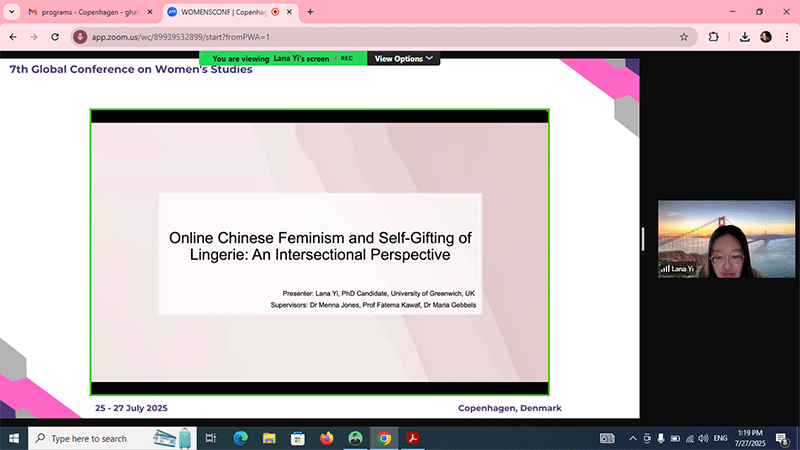Bookmark this page with the star icon

[x=684, y=36]
